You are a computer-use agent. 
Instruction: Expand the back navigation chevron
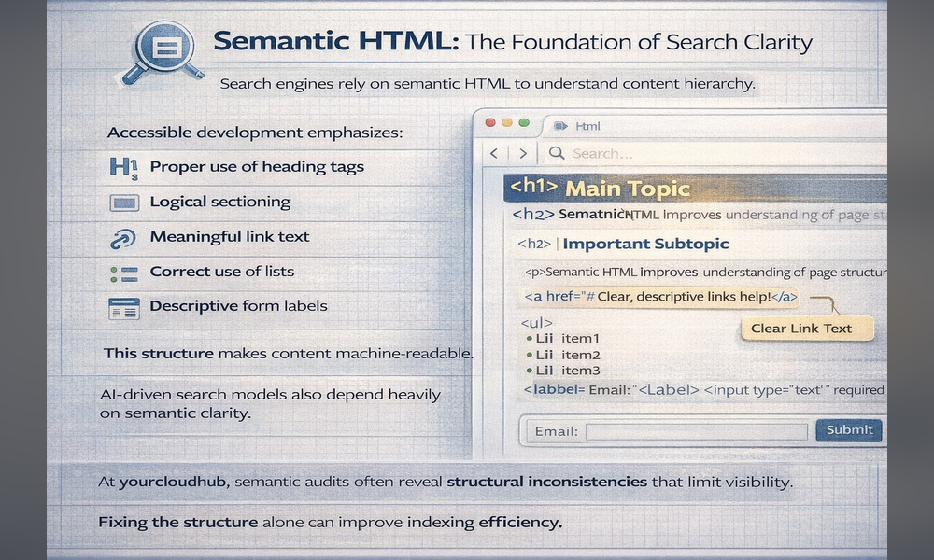pyautogui.click(x=492, y=152)
